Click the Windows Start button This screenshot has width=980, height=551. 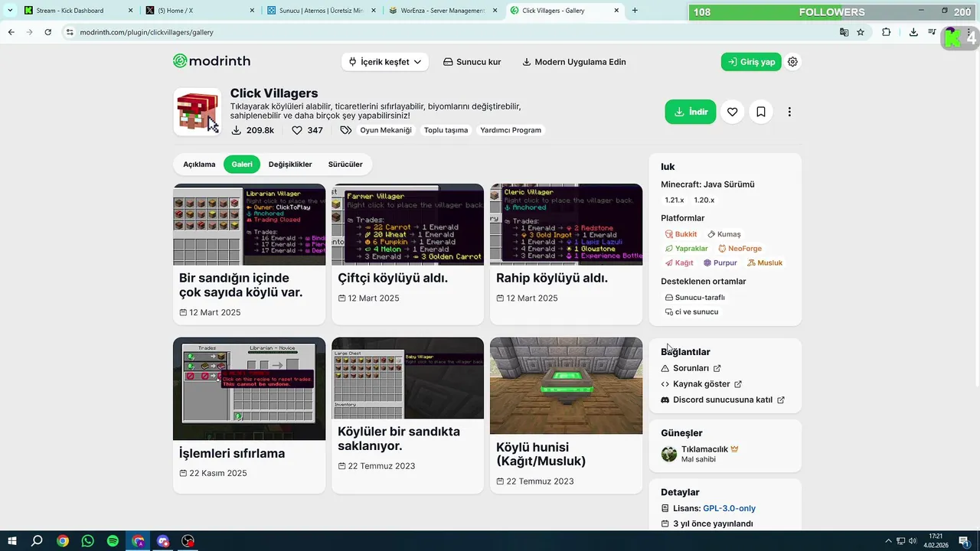pos(12,541)
